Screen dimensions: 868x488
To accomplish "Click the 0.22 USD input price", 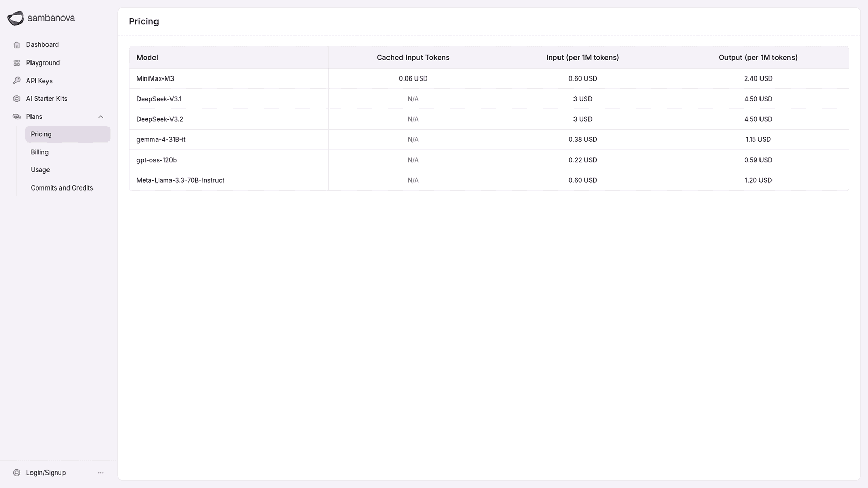I will click(x=583, y=160).
